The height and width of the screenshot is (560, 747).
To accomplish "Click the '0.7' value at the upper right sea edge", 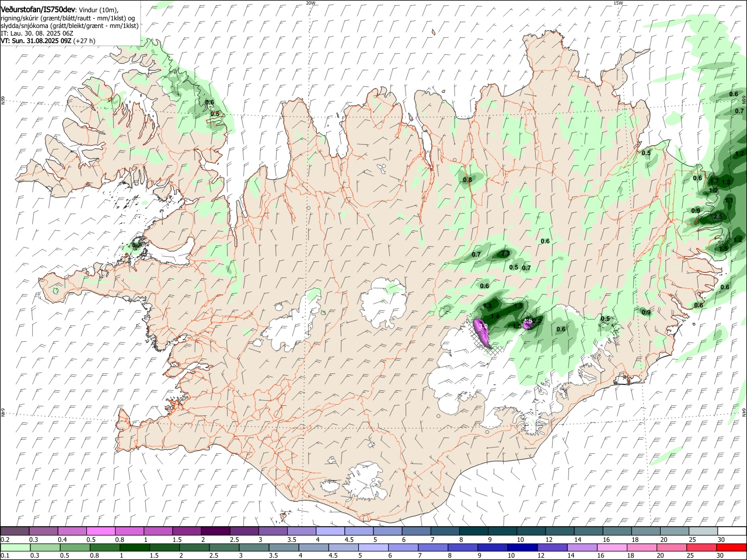I will pyautogui.click(x=739, y=111).
